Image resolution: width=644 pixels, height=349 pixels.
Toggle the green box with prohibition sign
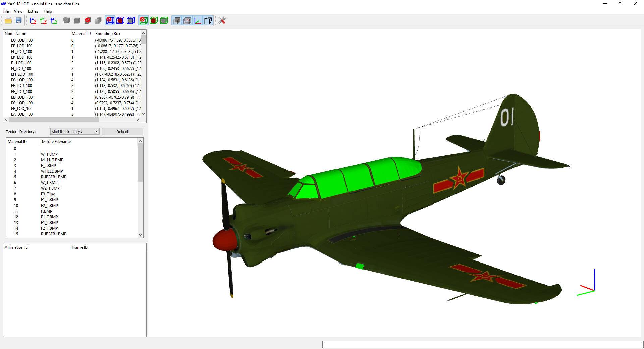pyautogui.click(x=143, y=21)
